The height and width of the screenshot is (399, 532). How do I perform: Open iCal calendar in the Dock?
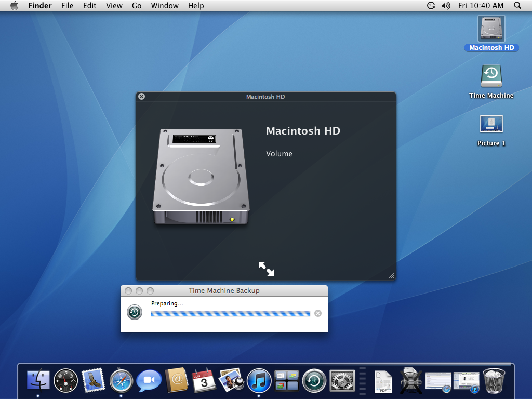[x=204, y=380]
